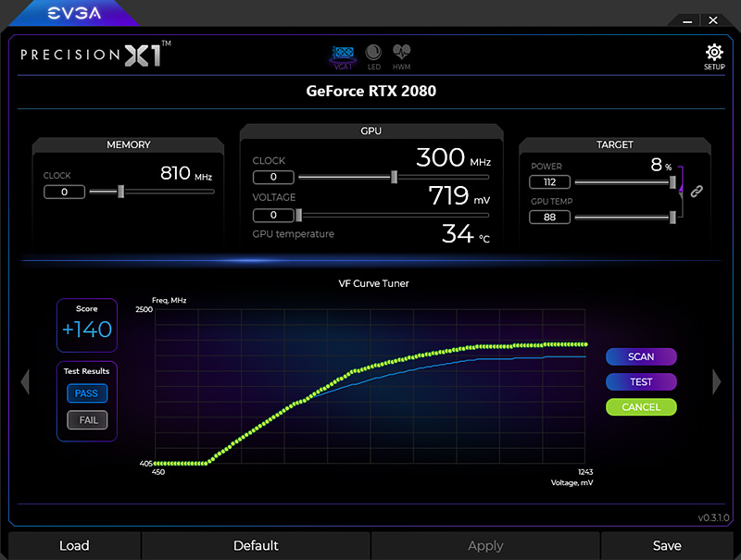Click the VF Curve Tuner heading

373,283
